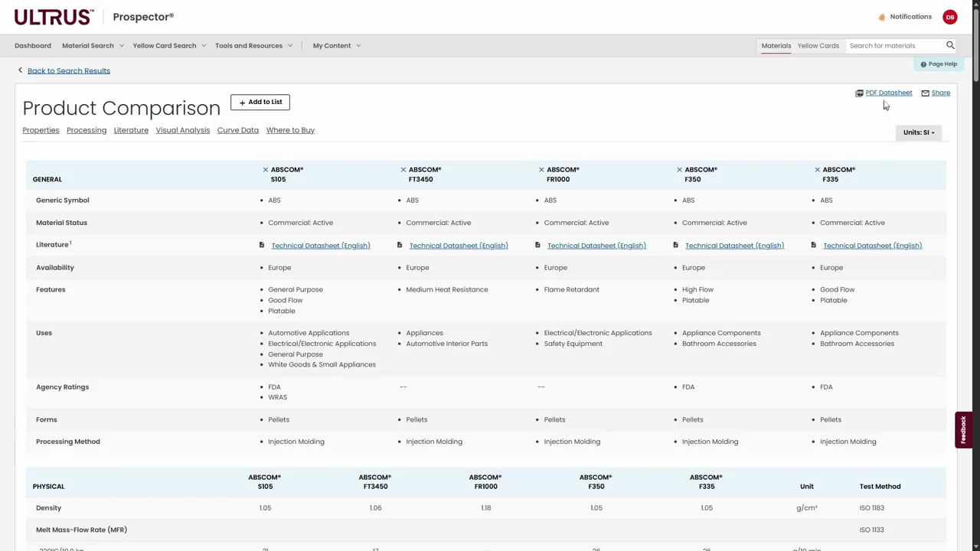Open the Units: SI dropdown

pyautogui.click(x=918, y=132)
